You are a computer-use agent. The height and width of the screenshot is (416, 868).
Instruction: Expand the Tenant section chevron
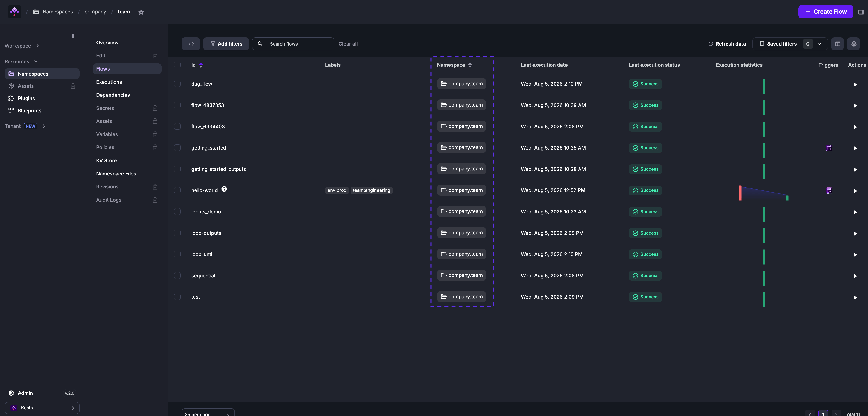[44, 126]
